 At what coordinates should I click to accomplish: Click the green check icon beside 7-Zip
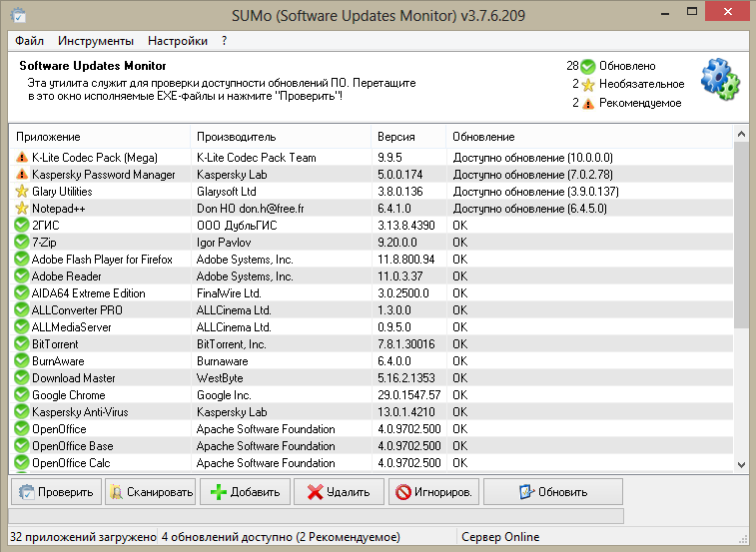pyautogui.click(x=22, y=243)
